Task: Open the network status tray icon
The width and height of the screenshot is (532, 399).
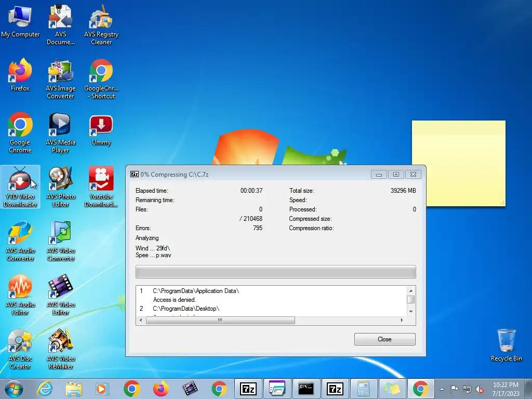Action: [467, 389]
